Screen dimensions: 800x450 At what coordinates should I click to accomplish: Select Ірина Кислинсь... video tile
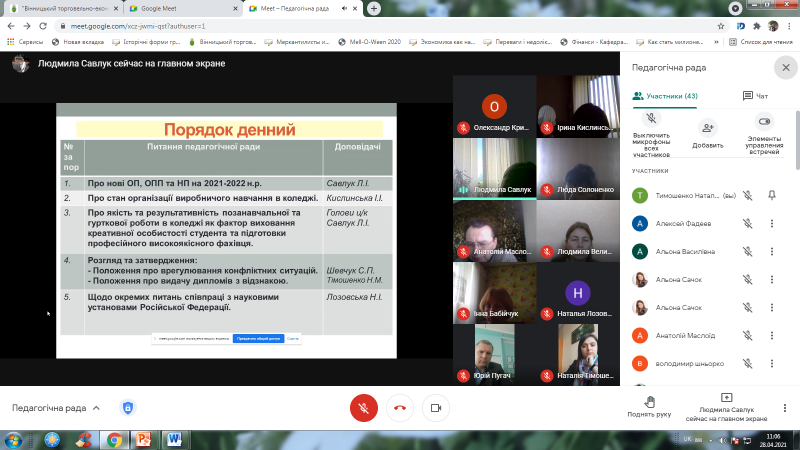[578, 107]
